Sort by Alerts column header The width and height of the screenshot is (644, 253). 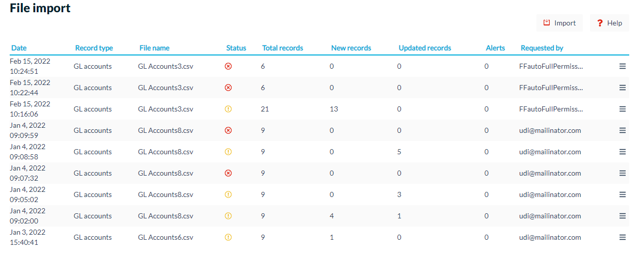pos(495,48)
